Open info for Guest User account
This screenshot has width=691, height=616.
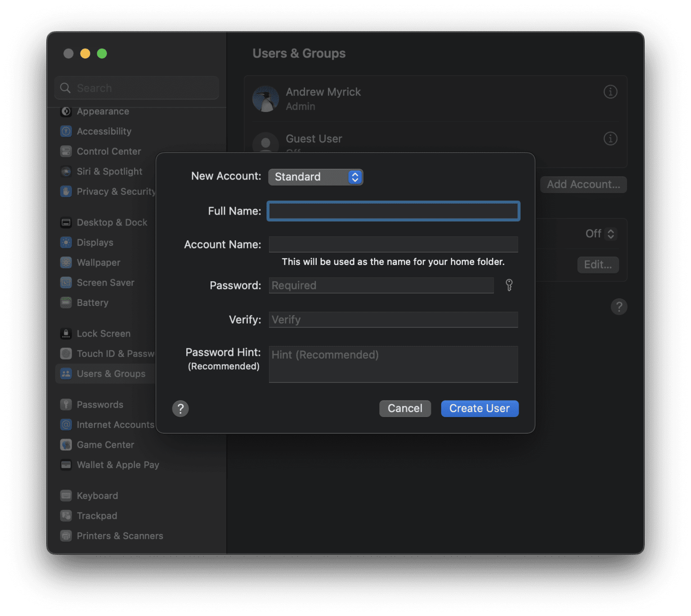coord(610,139)
